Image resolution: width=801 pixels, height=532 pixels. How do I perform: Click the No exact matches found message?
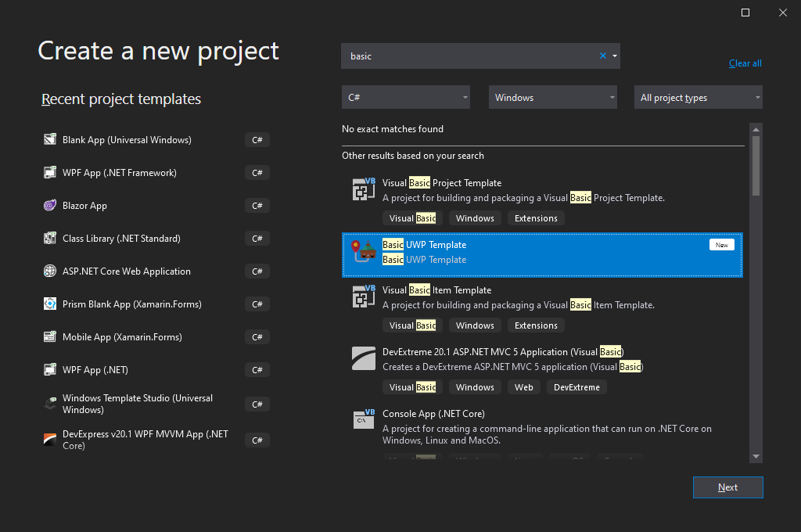point(393,129)
